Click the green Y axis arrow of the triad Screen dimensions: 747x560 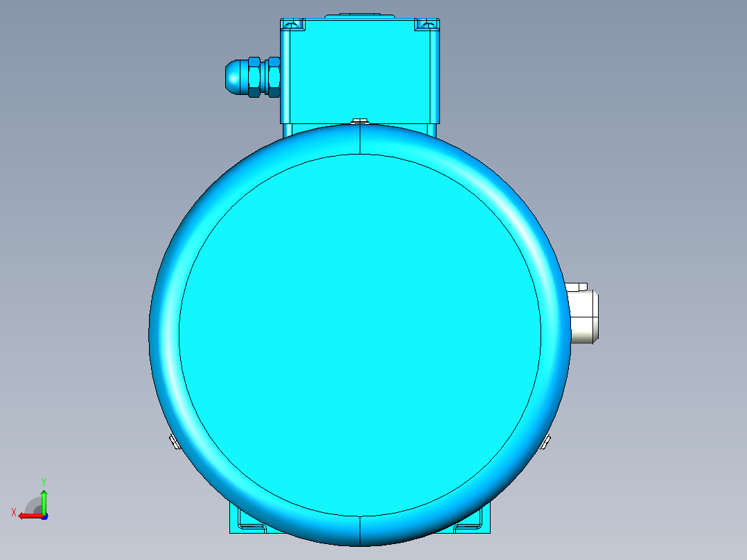point(44,501)
